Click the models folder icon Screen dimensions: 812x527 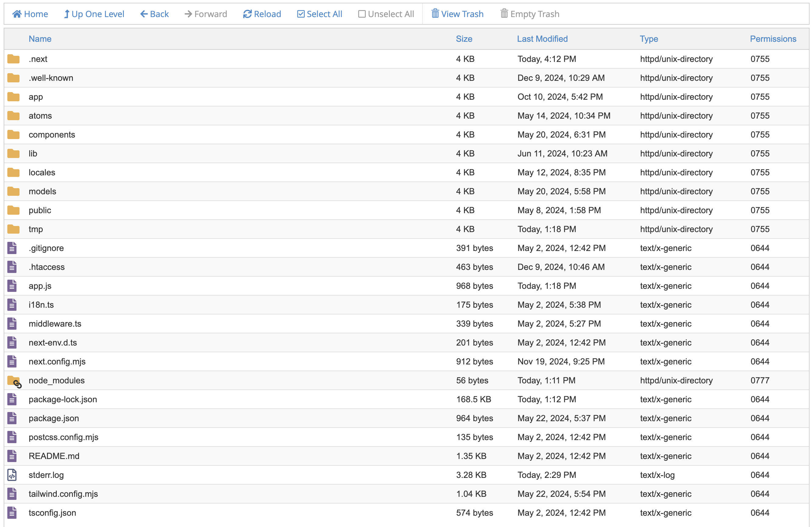pyautogui.click(x=13, y=191)
